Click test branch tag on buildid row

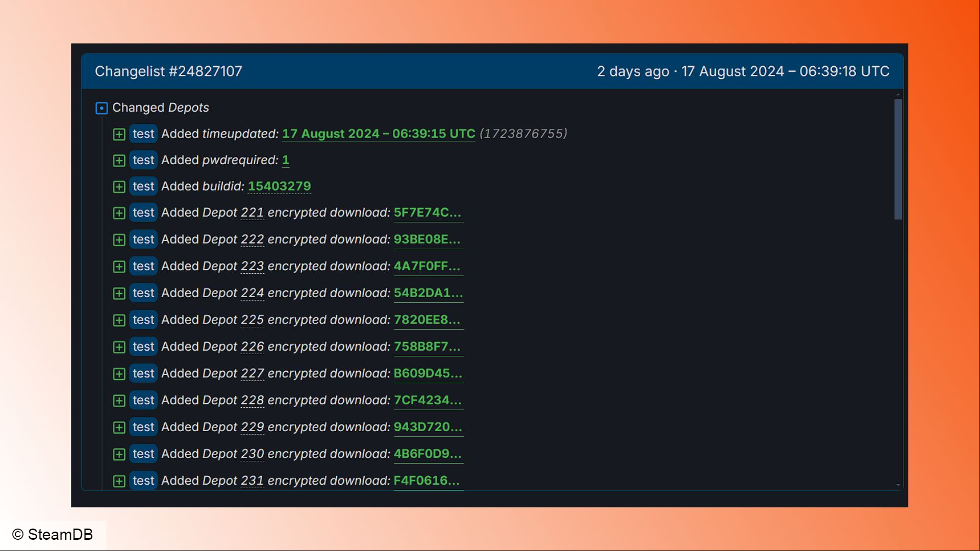(x=143, y=186)
